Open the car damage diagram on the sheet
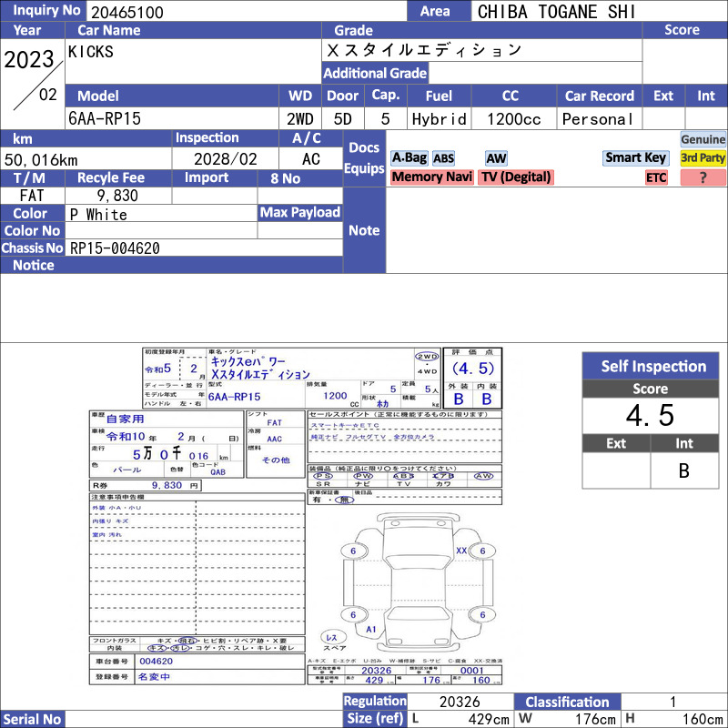The width and height of the screenshot is (728, 728). (x=418, y=582)
